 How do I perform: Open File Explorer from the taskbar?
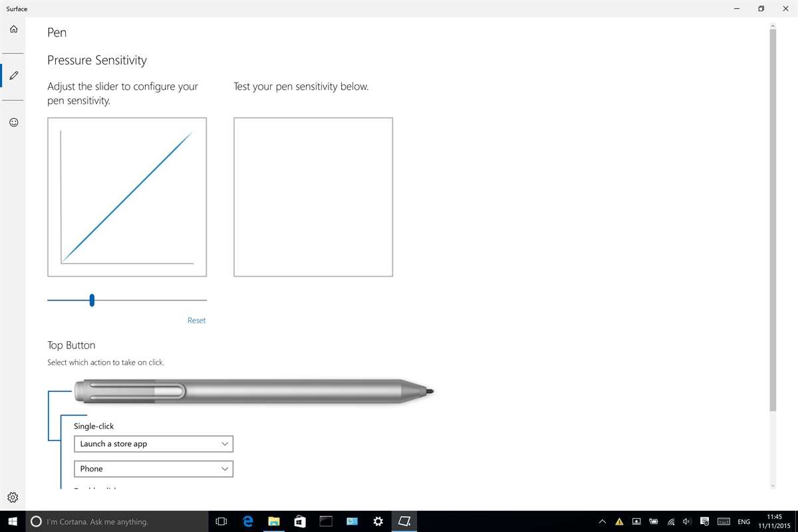pyautogui.click(x=273, y=521)
